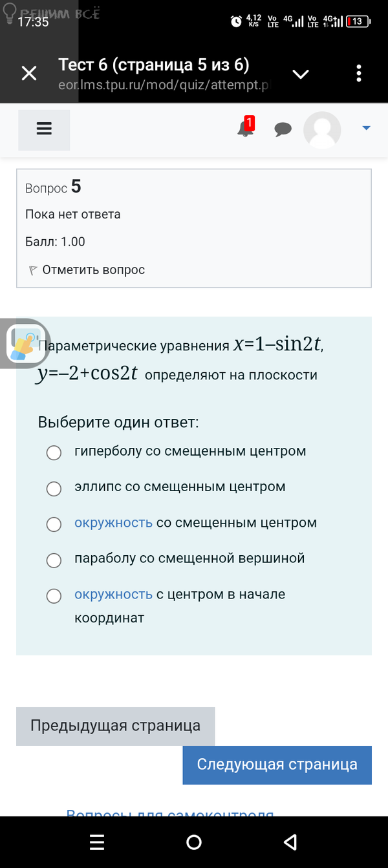Tap the Android home circle button
388x868 pixels.
click(193, 842)
